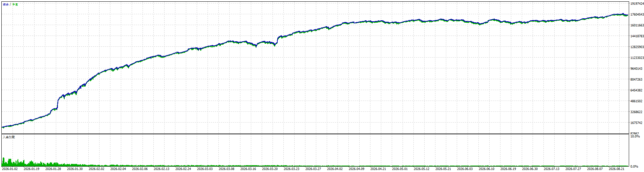Click date label 2026.01.02

click(10, 169)
